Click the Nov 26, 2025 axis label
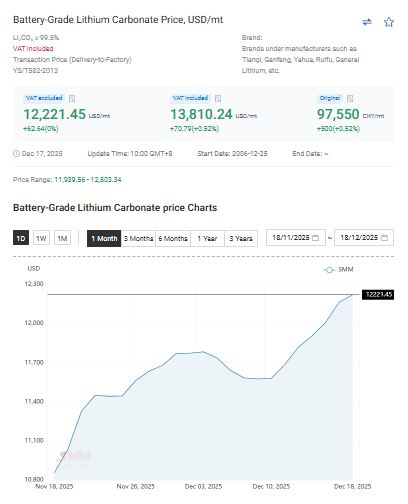The width and height of the screenshot is (408, 504). point(136,487)
